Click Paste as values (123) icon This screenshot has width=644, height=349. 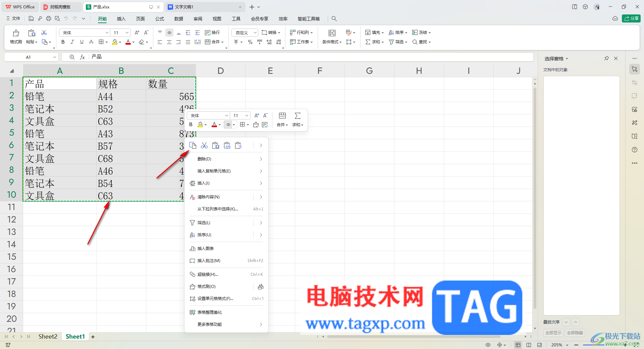coord(227,145)
